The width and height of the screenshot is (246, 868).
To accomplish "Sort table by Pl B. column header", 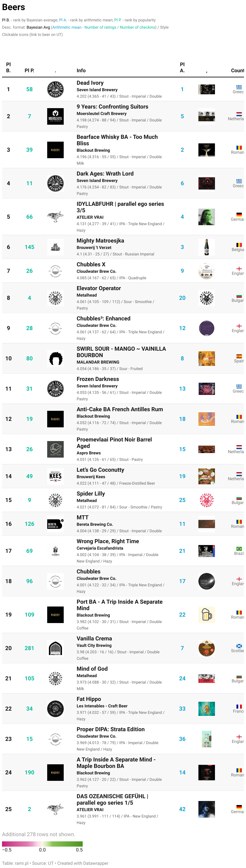I will [x=8, y=67].
